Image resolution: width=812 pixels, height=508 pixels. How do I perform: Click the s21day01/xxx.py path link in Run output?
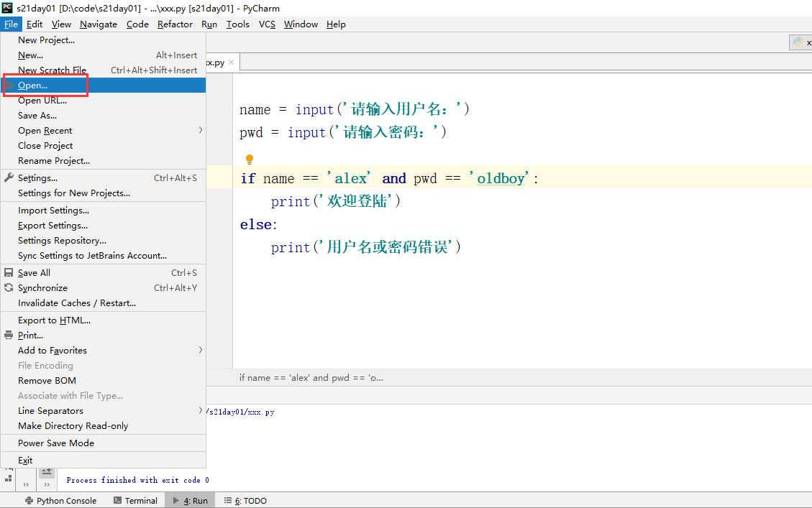(240, 412)
